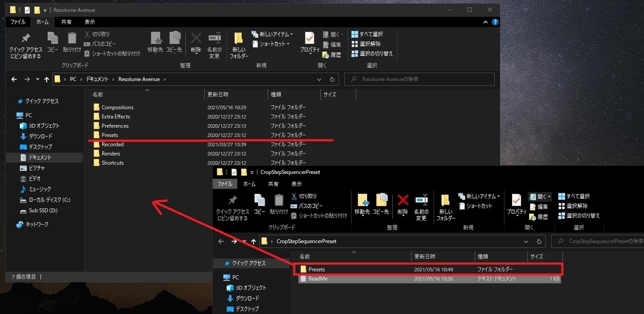Click Copy icon in Resolume Avenue window ribbon

(53, 42)
